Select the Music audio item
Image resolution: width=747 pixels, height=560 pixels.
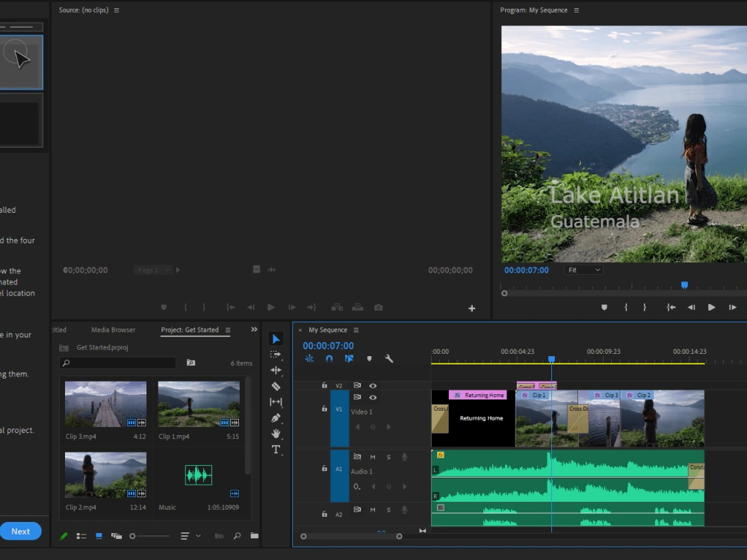(199, 475)
